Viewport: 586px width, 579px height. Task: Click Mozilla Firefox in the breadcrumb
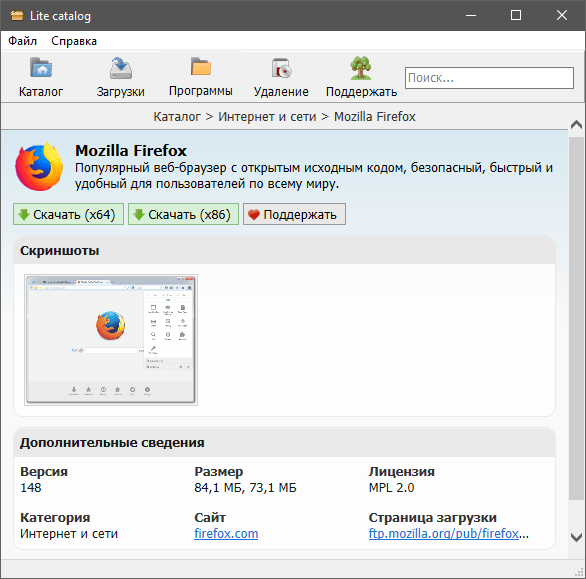tap(374, 117)
